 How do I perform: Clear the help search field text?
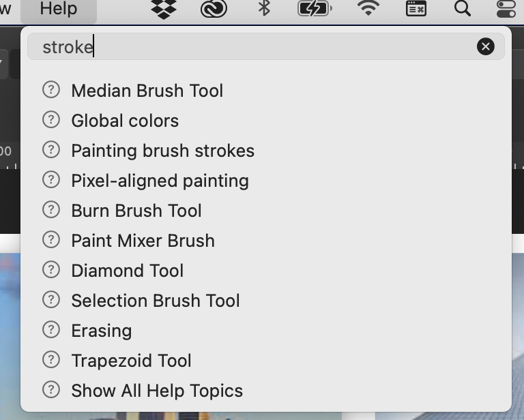[486, 46]
